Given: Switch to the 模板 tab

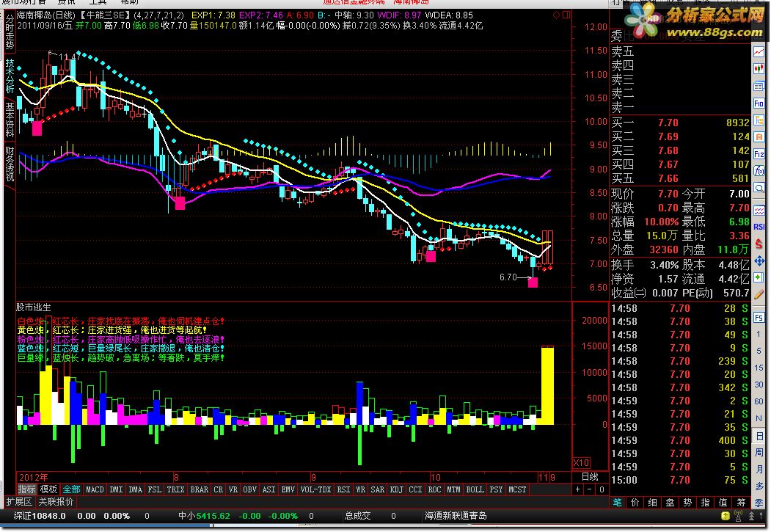Looking at the screenshot, I should [x=48, y=489].
